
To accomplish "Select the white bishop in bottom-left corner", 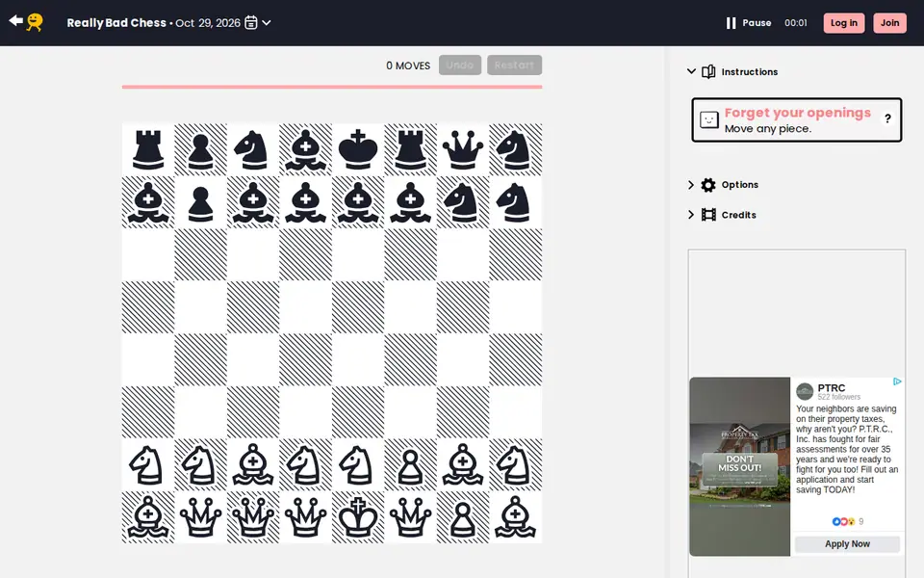I will (x=148, y=517).
